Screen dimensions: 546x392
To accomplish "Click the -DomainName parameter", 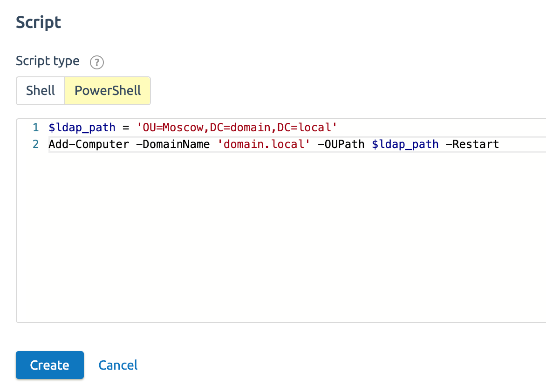I will pyautogui.click(x=173, y=144).
